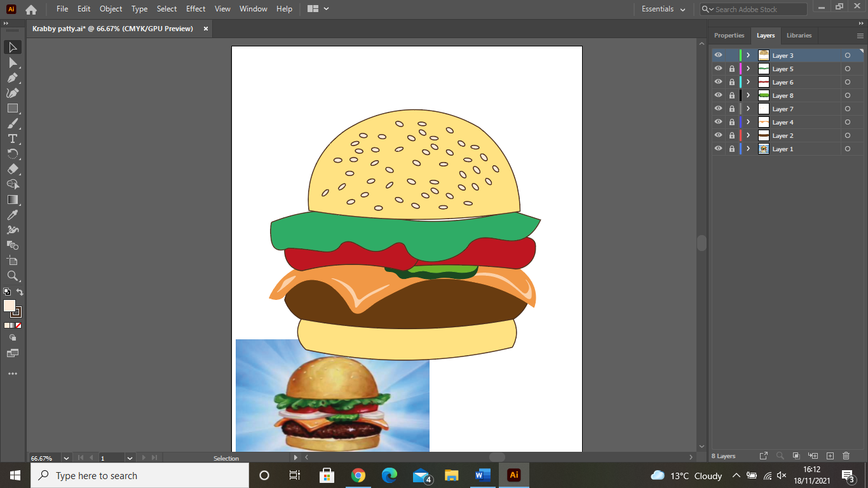Screen dimensions: 868x488
Task: Select the Shape Builder tool
Action: point(13,185)
